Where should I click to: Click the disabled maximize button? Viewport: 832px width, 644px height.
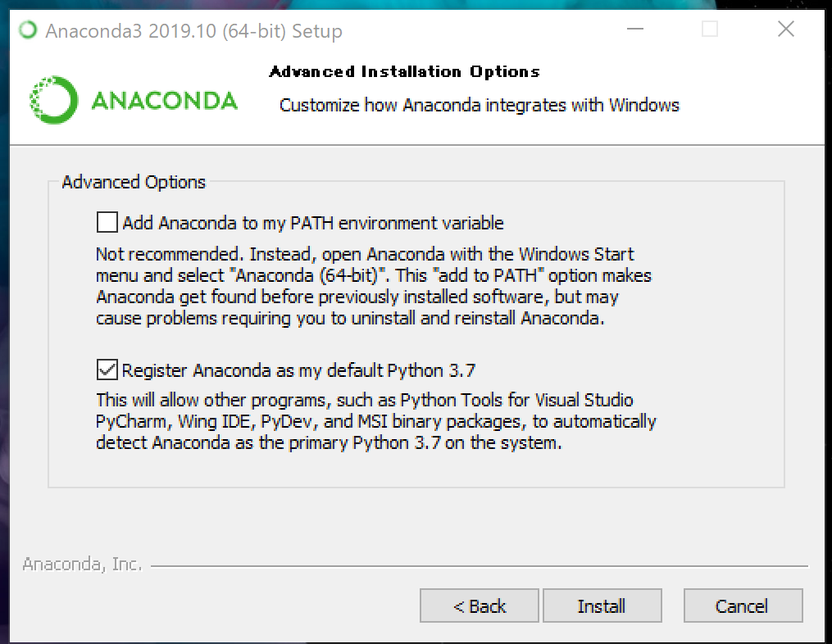[709, 29]
